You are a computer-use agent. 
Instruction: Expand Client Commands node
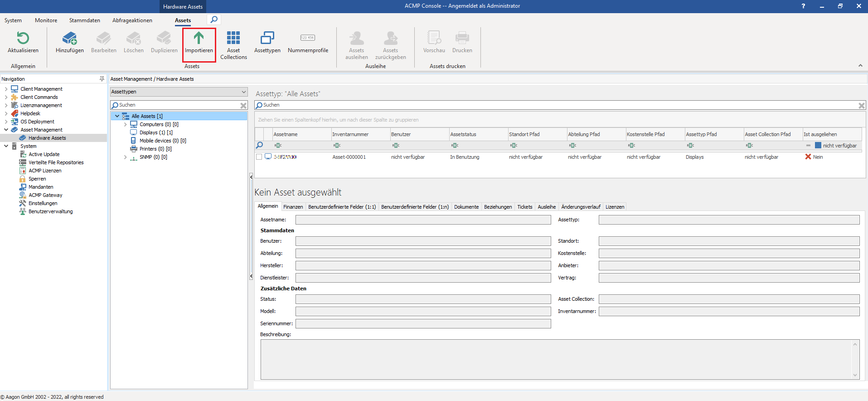point(6,97)
